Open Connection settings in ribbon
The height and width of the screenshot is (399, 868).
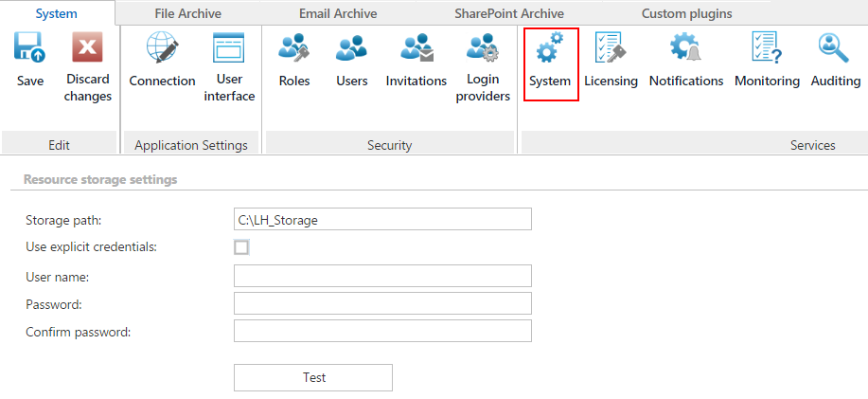pyautogui.click(x=162, y=48)
